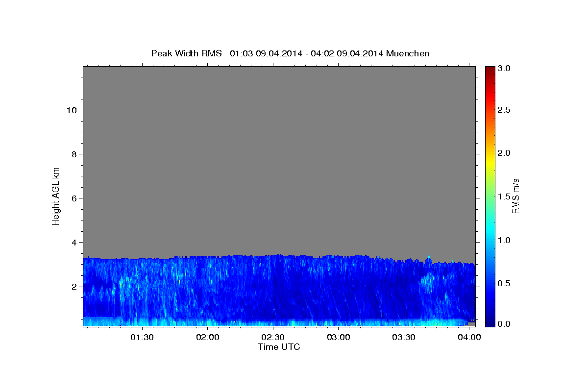This screenshot has width=588, height=392.
Task: Click the 04:00 time tick label
Action: pyautogui.click(x=469, y=338)
